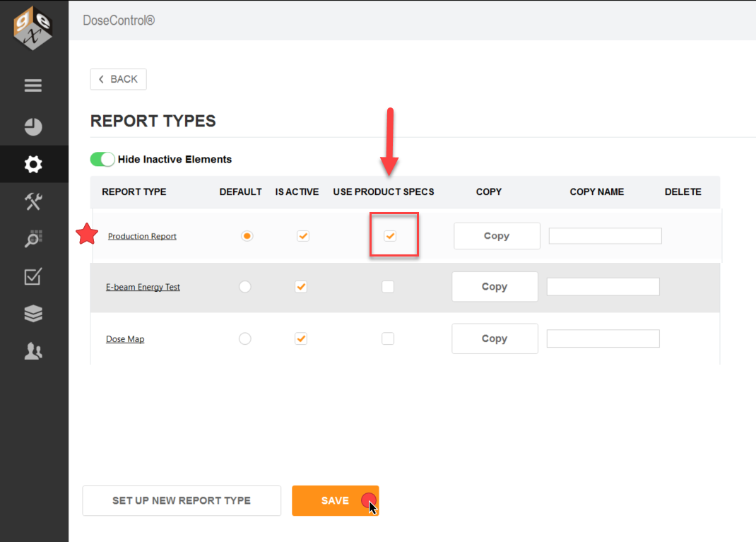
Task: Open the users icon in sidebar
Action: pyautogui.click(x=33, y=351)
